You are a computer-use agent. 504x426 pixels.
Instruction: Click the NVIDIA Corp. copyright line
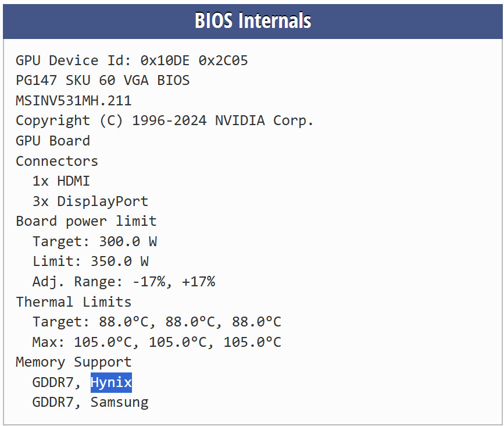[x=165, y=121]
